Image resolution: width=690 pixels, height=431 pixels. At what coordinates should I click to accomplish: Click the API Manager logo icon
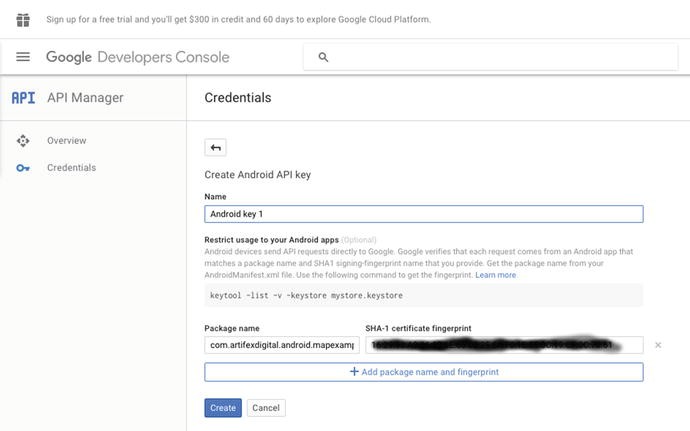pos(23,98)
